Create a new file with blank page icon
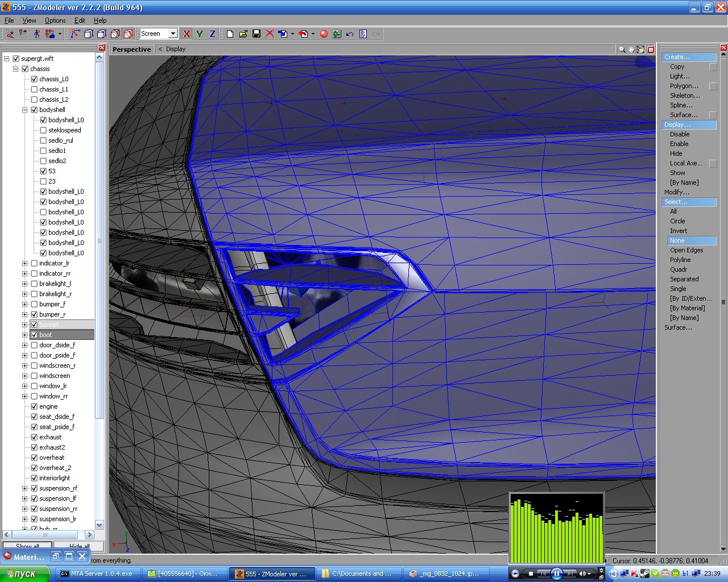This screenshot has height=582, width=728. pyautogui.click(x=230, y=34)
